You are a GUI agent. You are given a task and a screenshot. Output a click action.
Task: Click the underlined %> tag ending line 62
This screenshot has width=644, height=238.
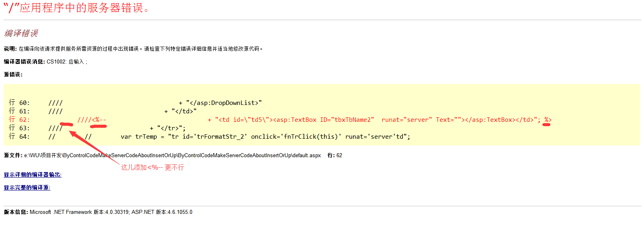pyautogui.click(x=548, y=120)
